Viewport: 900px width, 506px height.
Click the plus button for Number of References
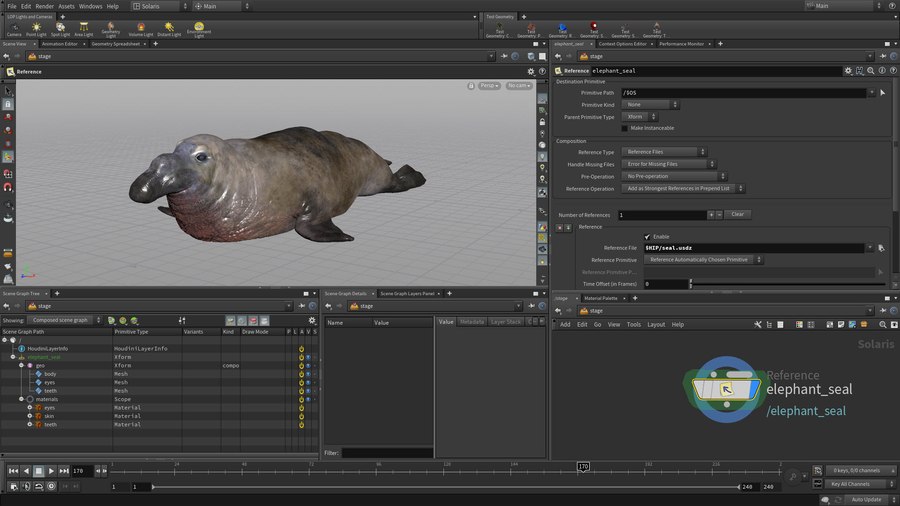711,215
